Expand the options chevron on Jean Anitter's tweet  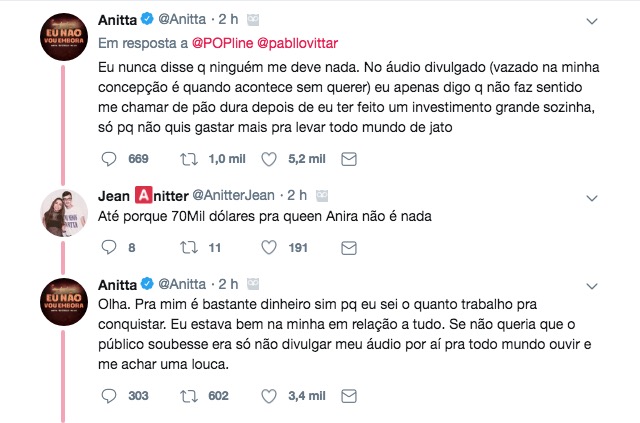(x=591, y=193)
